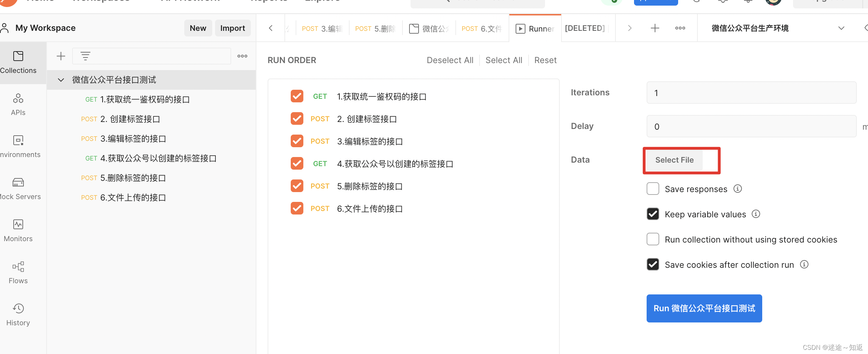Uncheck request 5.删除标签的接口 in run order
Screen dimensions: 868x354
297,186
